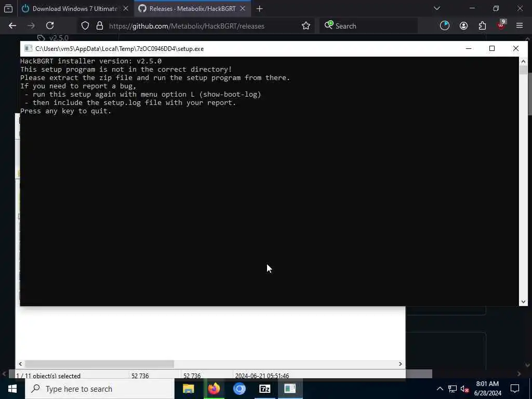
Task: Minimize the setup.exe console window
Action: coord(469,48)
